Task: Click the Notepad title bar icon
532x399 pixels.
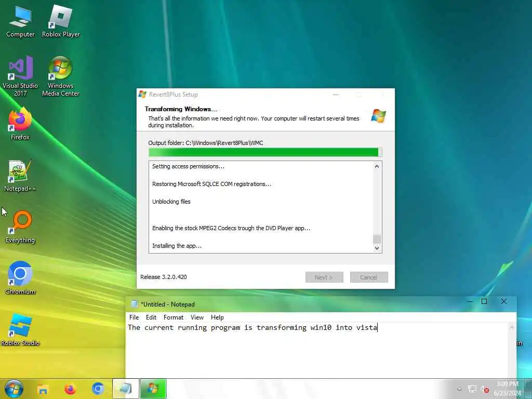Action: tap(135, 304)
